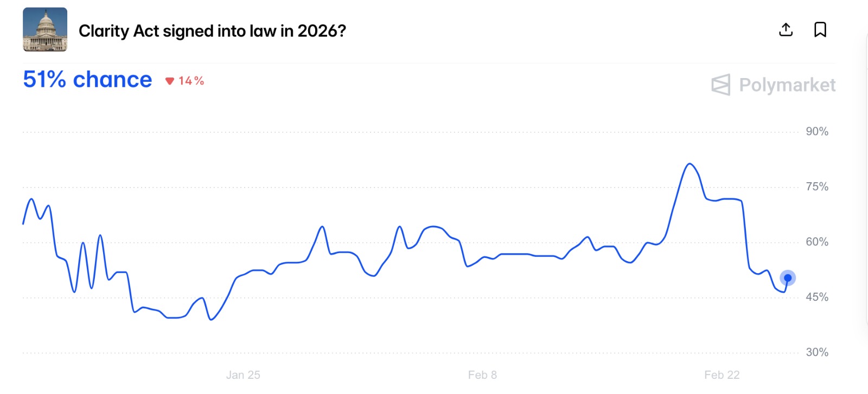Click the Polymarket wordmark text
Image resolution: width=868 pixels, height=394 pixels.
click(x=787, y=85)
